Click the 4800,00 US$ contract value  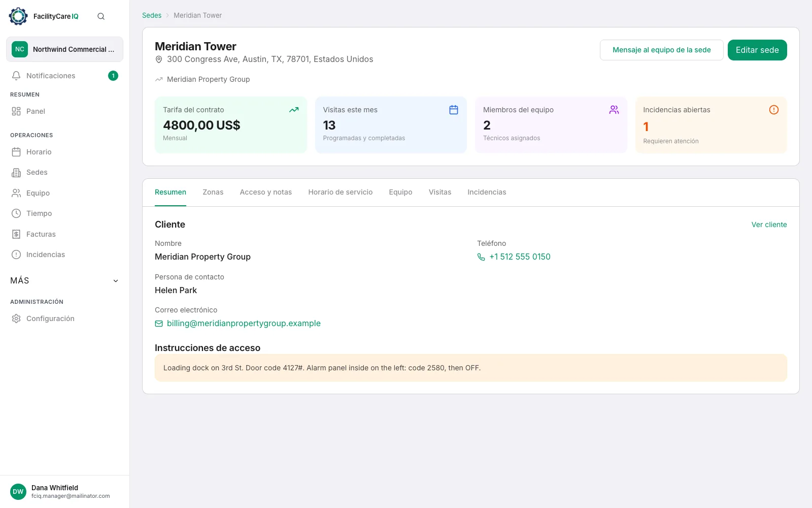(201, 125)
